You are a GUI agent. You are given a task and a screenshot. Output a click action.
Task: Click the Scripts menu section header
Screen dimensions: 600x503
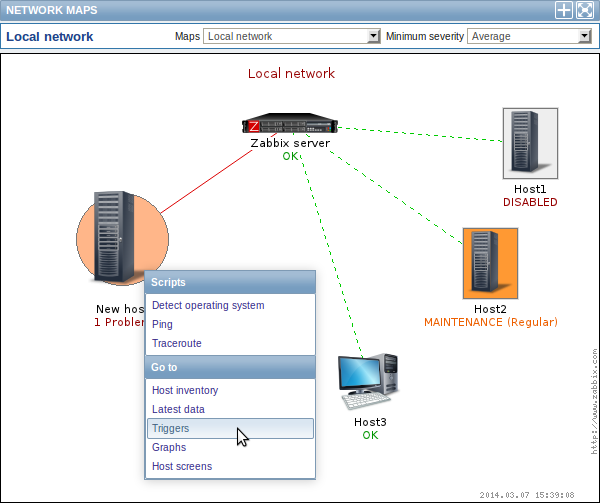230,282
